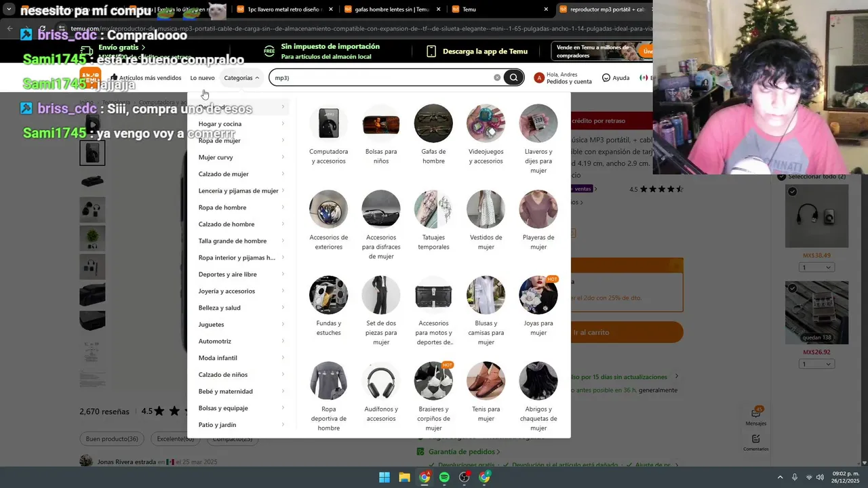Screen dimensions: 868x488
Task: Open quantity dropdown for MX$38.49 item
Action: point(816,267)
